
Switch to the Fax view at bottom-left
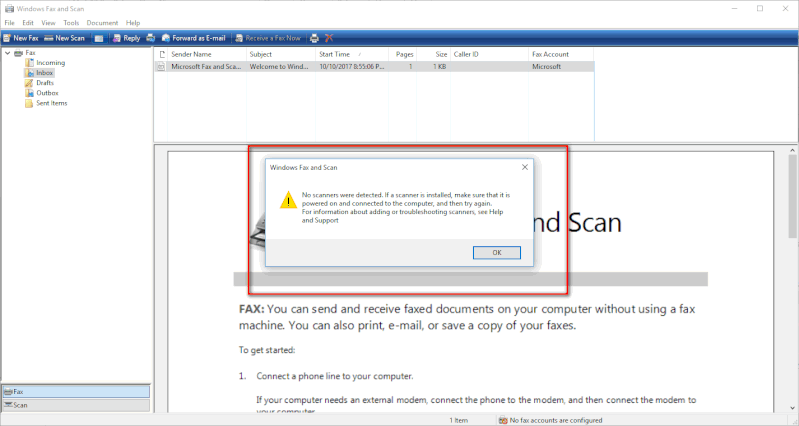tap(76, 391)
